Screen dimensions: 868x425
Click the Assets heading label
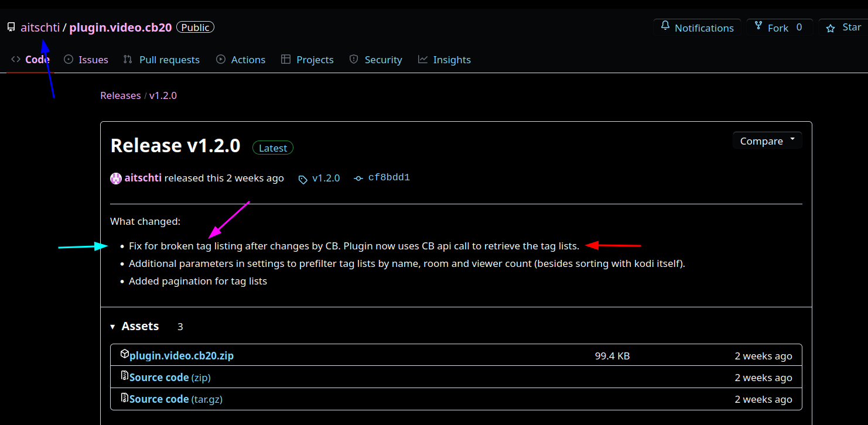pyautogui.click(x=140, y=326)
